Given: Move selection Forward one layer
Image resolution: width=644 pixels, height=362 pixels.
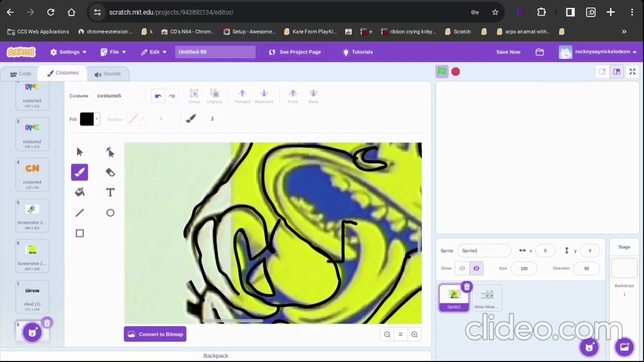Looking at the screenshot, I should [242, 96].
